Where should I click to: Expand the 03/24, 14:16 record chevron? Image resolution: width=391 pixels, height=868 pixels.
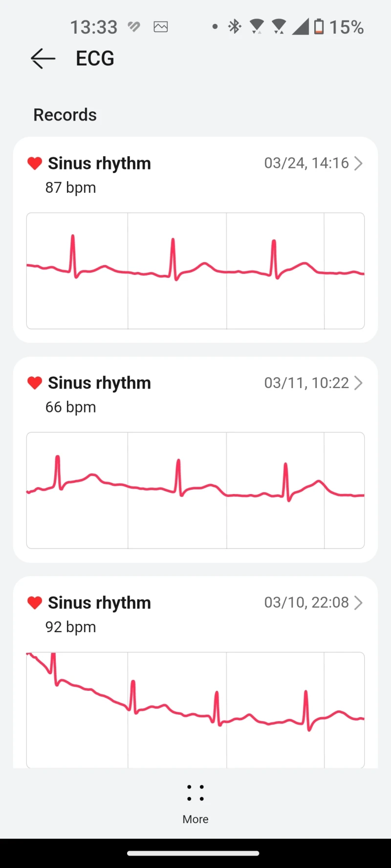tap(358, 163)
